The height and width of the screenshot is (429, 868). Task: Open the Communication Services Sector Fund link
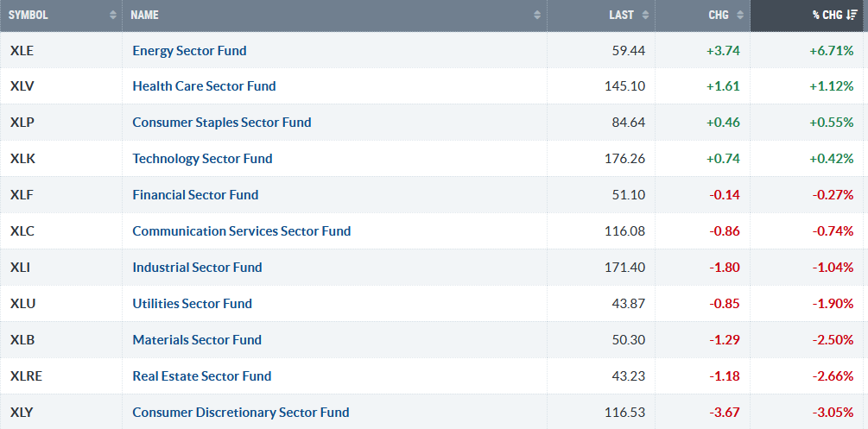241,230
